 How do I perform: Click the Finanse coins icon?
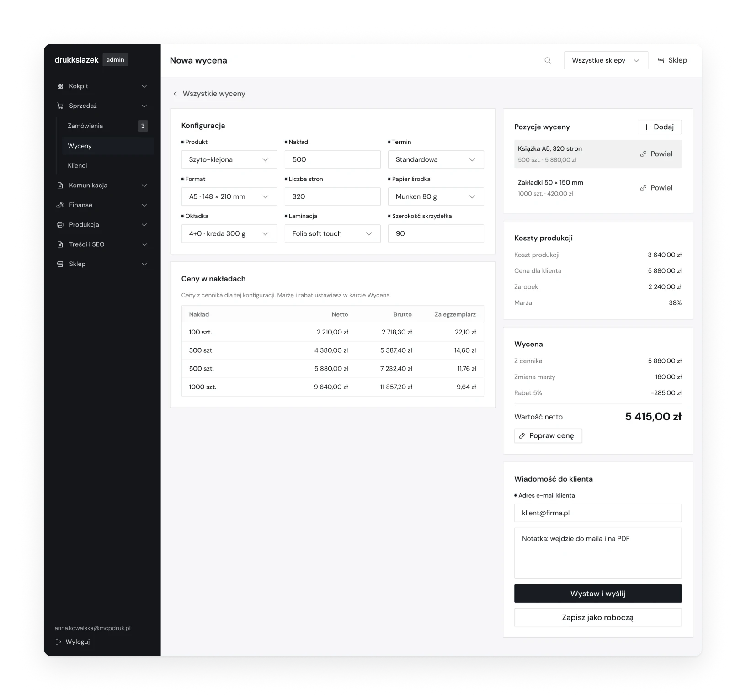click(x=60, y=205)
